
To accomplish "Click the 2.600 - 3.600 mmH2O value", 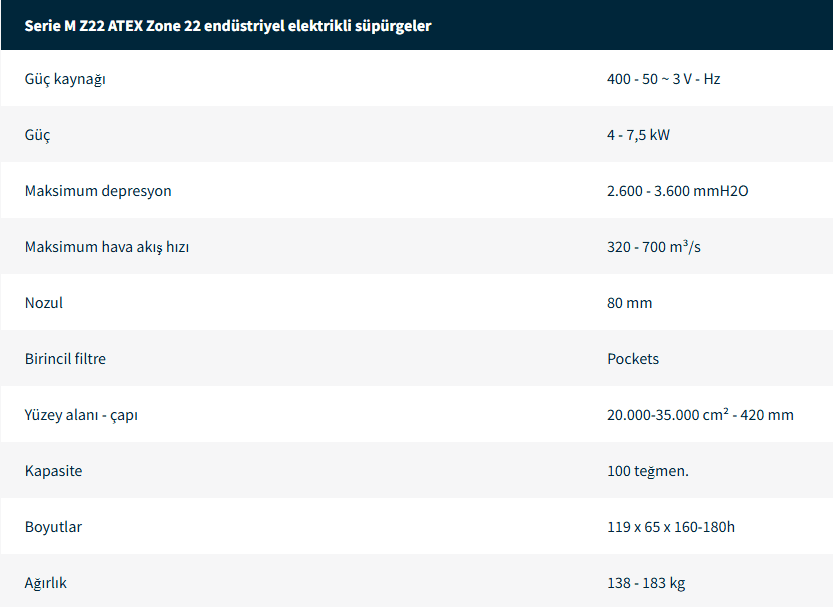I will pos(677,191).
